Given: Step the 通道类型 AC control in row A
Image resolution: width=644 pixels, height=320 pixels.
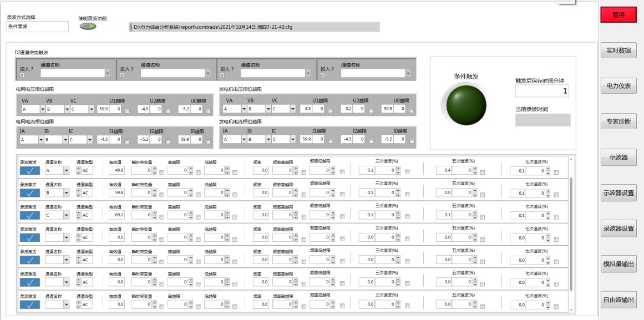Looking at the screenshot, I should [x=79, y=170].
